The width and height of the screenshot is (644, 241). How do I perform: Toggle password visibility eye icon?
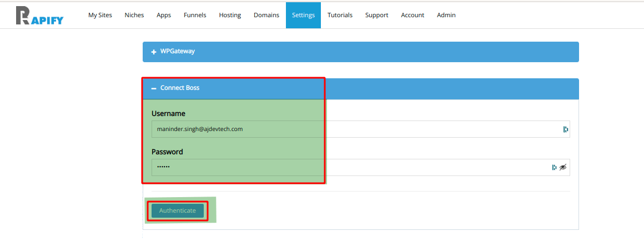pos(563,167)
